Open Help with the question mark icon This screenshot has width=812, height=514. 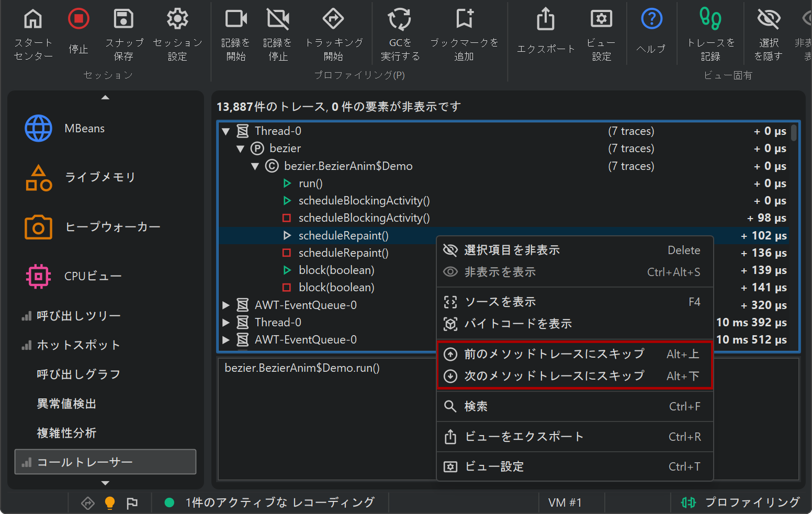[651, 20]
